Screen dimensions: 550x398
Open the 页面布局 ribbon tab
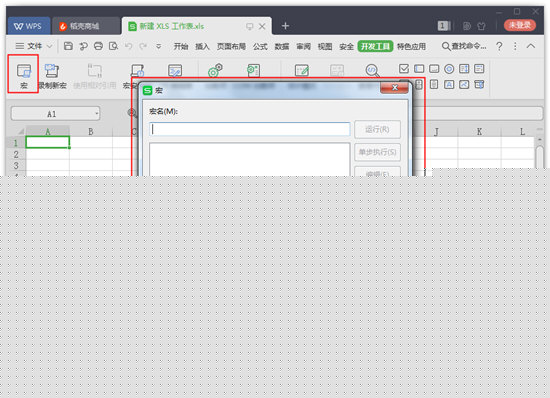[x=231, y=46]
